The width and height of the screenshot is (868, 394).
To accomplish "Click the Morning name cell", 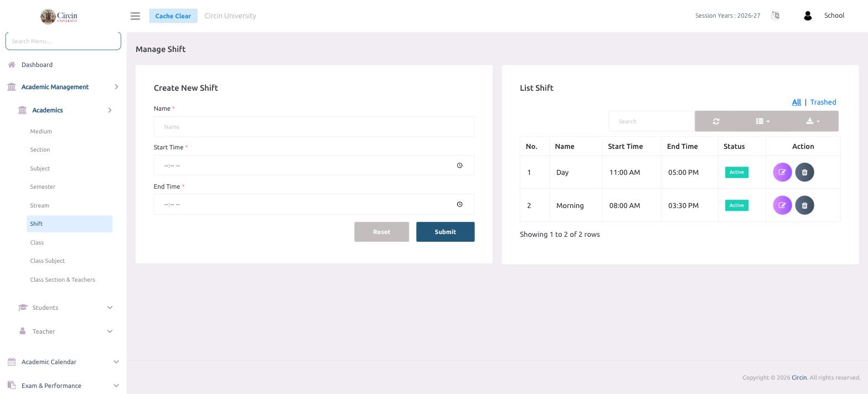I will (576, 205).
